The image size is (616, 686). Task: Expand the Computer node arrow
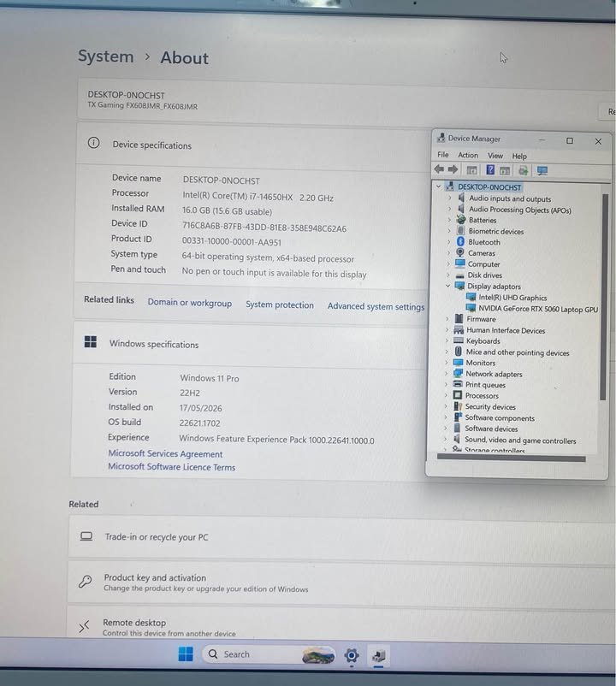[x=448, y=263]
